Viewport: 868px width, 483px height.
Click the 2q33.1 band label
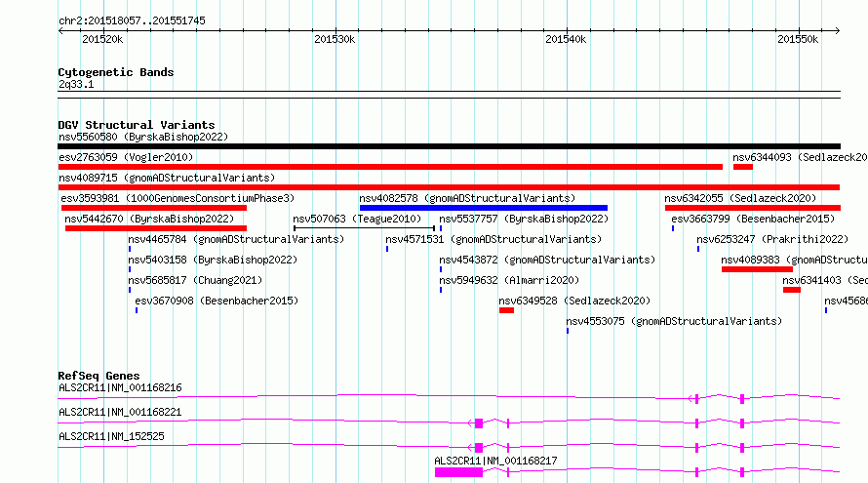pos(76,84)
